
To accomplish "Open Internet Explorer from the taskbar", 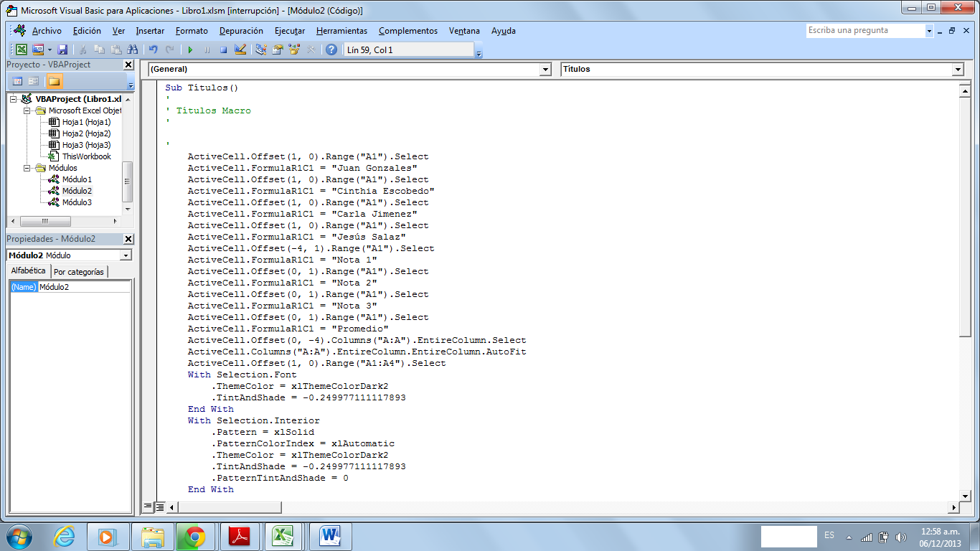I will [64, 536].
